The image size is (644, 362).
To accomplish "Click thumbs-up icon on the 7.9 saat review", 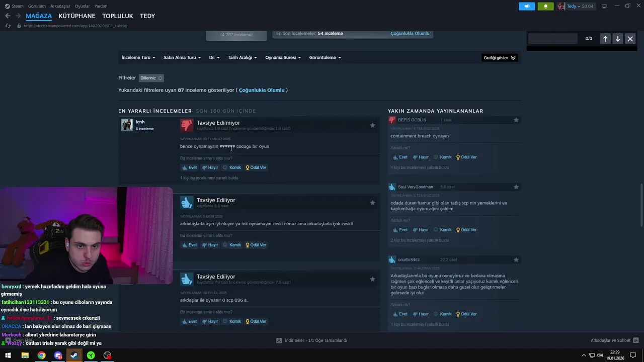I will click(x=187, y=279).
